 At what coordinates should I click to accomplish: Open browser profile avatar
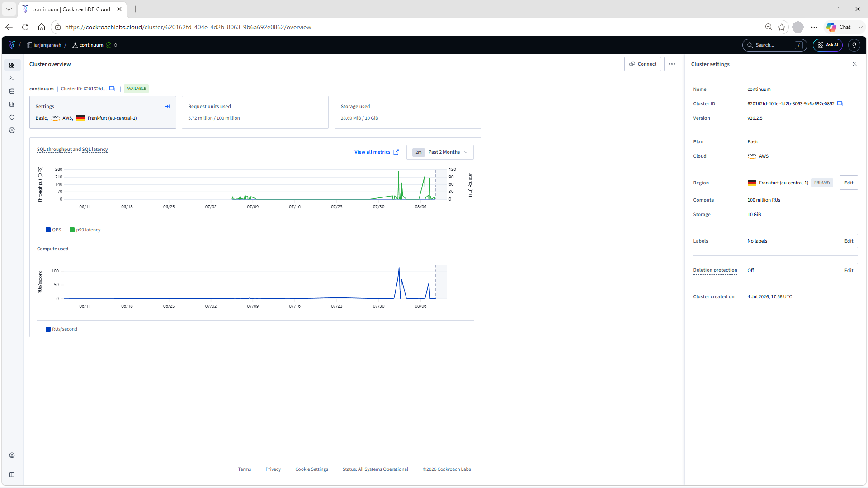798,27
